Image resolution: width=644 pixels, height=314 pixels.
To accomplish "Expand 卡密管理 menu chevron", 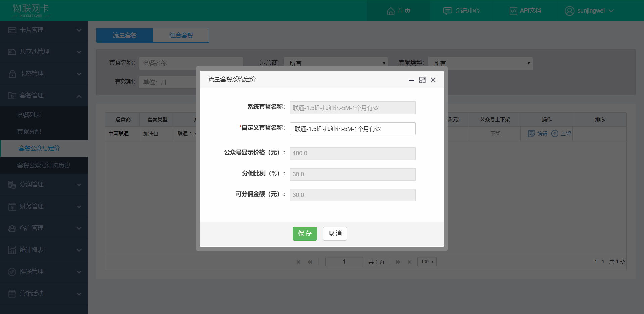I will pyautogui.click(x=79, y=74).
